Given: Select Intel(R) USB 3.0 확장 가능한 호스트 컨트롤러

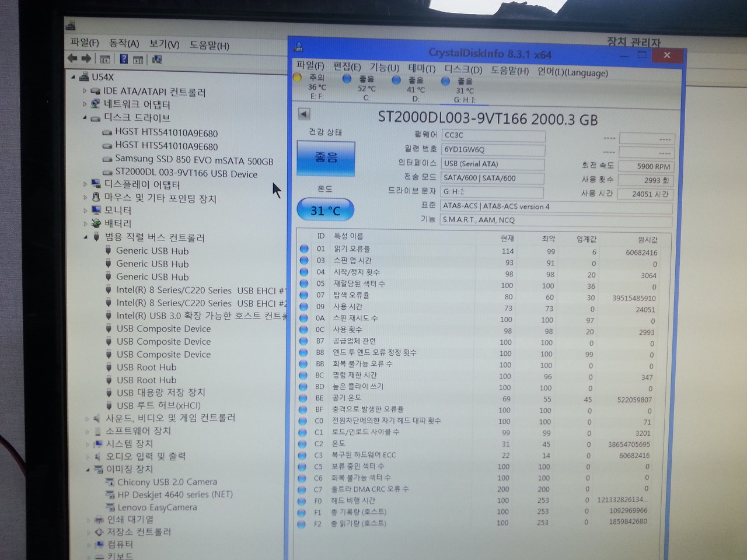Looking at the screenshot, I should coord(202,316).
